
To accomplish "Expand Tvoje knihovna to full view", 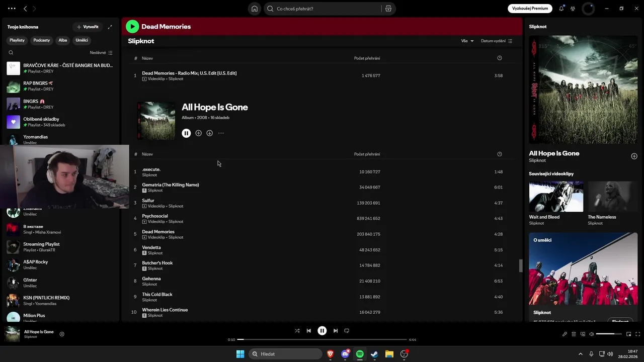I will click(x=110, y=27).
